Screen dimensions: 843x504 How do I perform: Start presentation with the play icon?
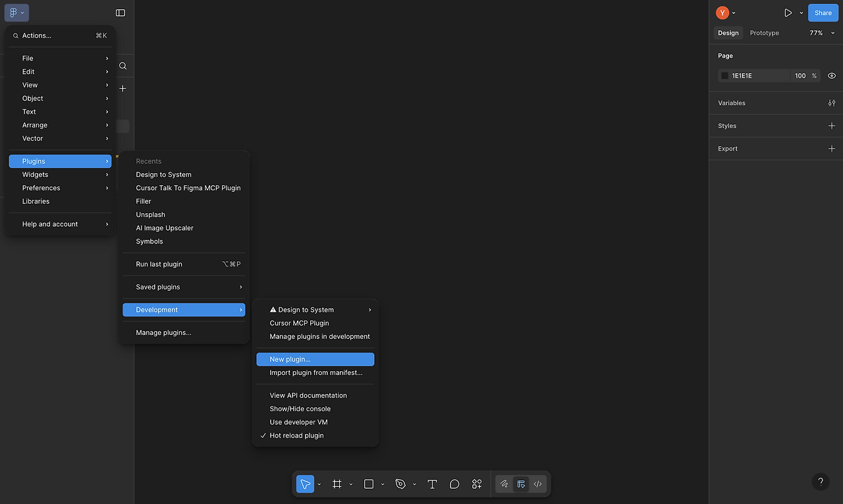tap(788, 13)
